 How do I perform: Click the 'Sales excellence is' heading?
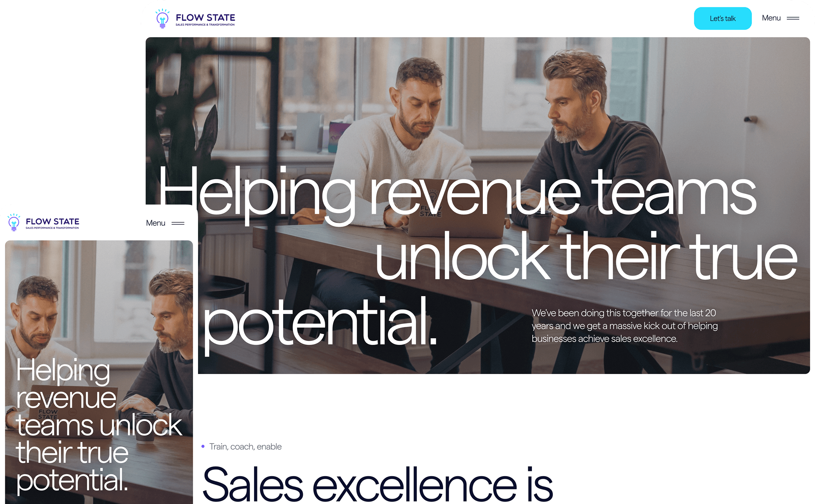[377, 484]
